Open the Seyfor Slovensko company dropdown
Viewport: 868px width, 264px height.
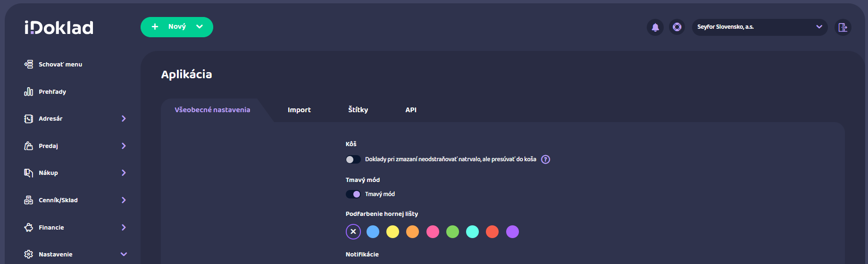coord(759,27)
